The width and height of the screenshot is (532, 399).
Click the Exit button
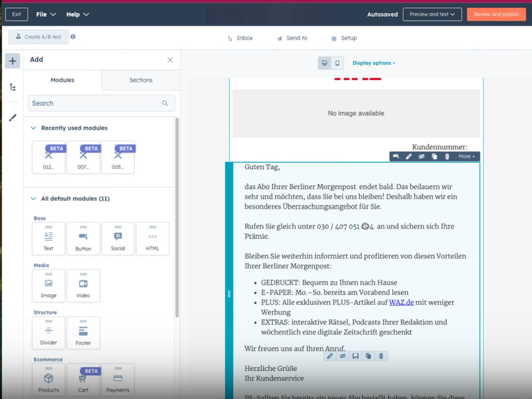tap(16, 14)
